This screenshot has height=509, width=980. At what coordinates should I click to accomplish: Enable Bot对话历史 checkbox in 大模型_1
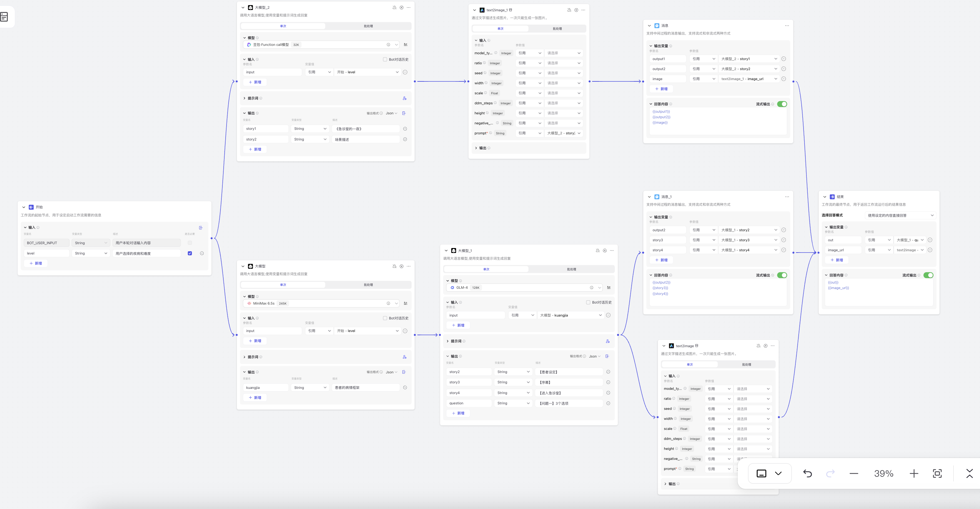point(588,303)
